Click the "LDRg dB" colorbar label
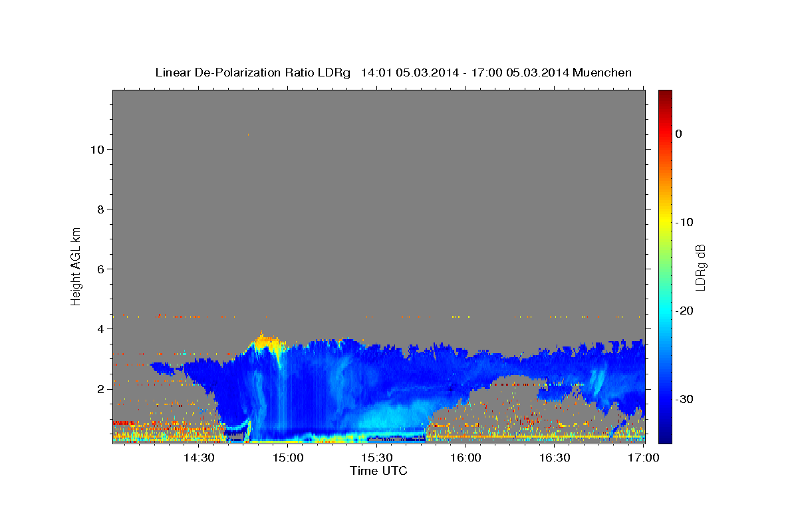 pyautogui.click(x=700, y=267)
